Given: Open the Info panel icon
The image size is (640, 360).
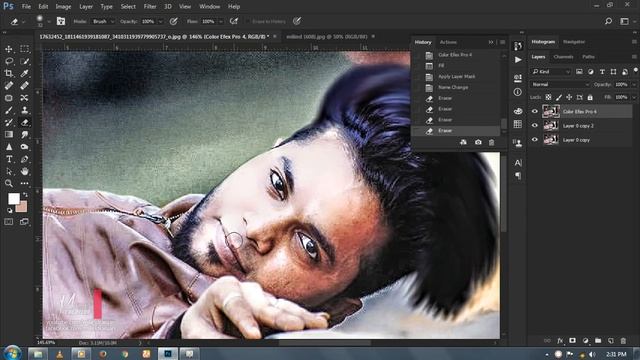Looking at the screenshot, I should 518,92.
